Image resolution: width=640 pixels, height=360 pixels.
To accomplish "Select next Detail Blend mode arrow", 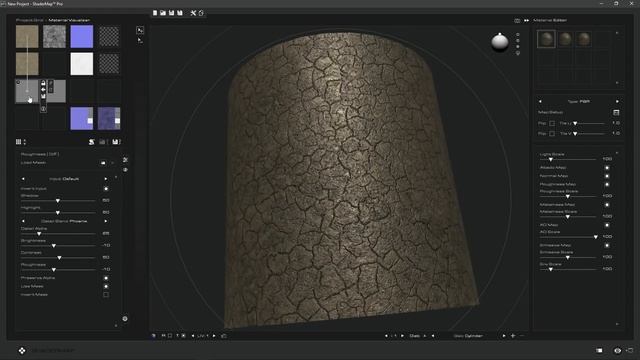I will 106,221.
